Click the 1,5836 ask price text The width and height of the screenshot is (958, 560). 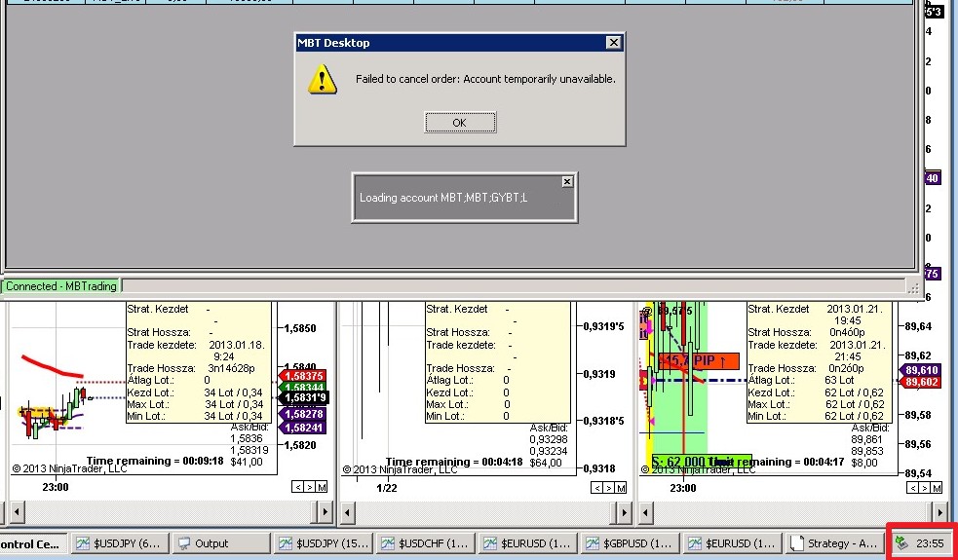pyautogui.click(x=247, y=439)
